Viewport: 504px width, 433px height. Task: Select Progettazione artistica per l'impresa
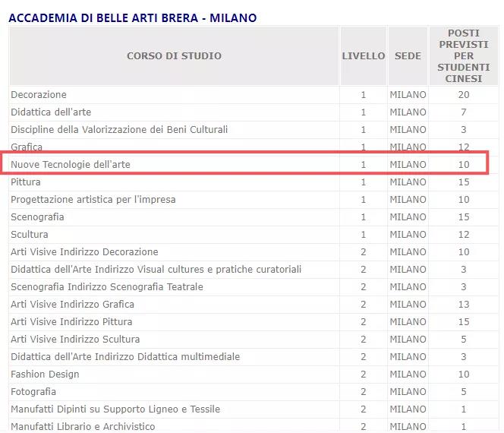pyautogui.click(x=93, y=200)
